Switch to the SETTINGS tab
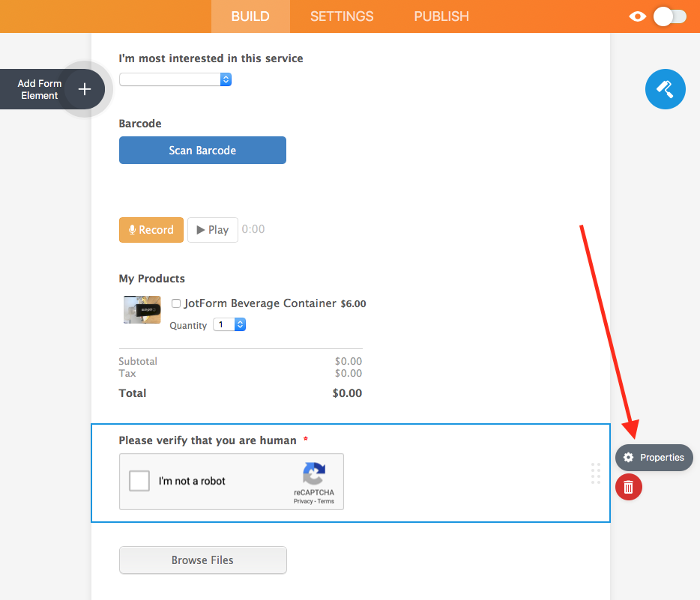 click(342, 16)
